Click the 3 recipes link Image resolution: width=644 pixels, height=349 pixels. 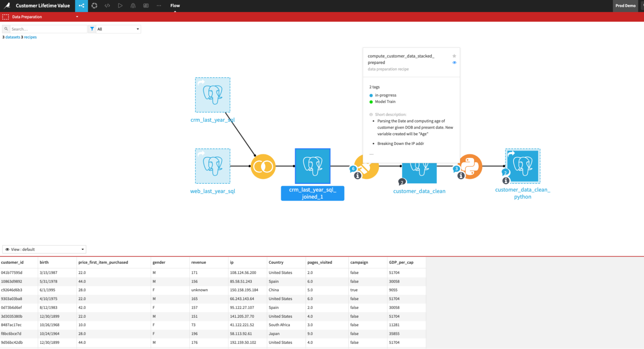29,37
